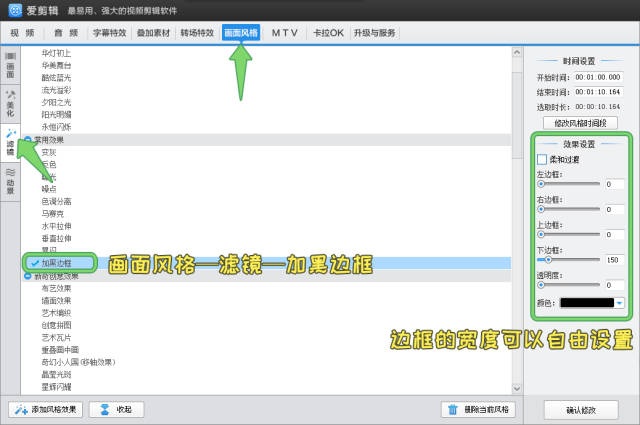Screen dimensions: 640x425
Task: Open the 卡拉OK tab
Action: click(x=328, y=33)
